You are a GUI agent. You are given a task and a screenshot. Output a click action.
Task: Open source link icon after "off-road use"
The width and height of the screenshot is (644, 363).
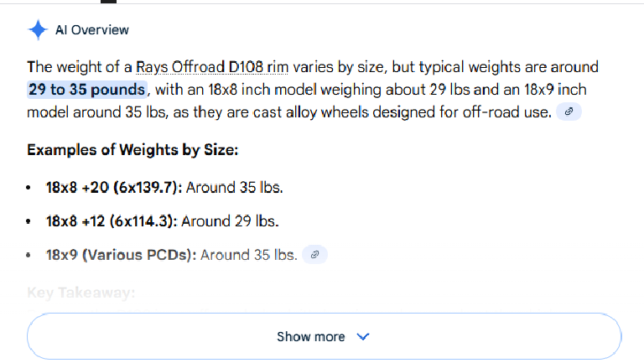(x=569, y=111)
